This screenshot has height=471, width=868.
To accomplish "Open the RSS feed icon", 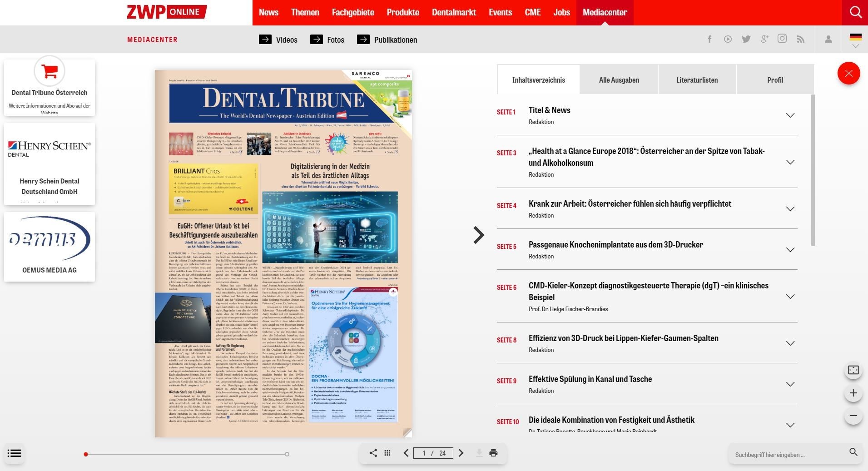I will point(800,40).
